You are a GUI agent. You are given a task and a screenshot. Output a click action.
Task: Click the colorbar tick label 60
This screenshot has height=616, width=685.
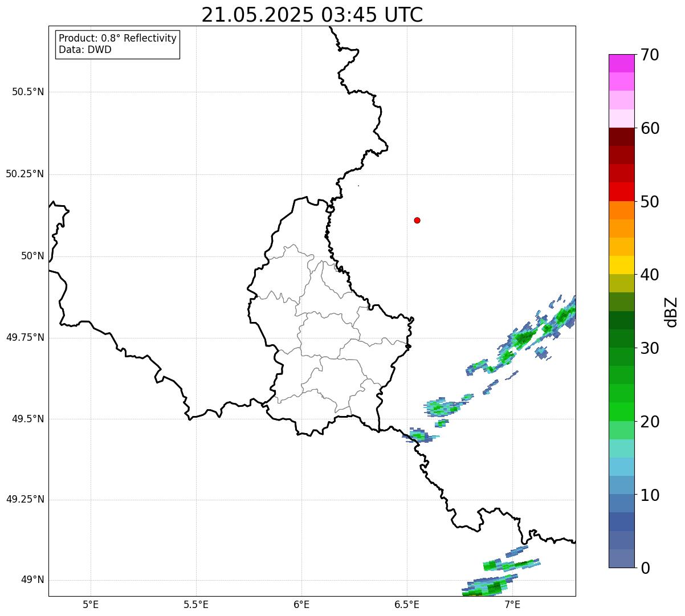click(650, 128)
